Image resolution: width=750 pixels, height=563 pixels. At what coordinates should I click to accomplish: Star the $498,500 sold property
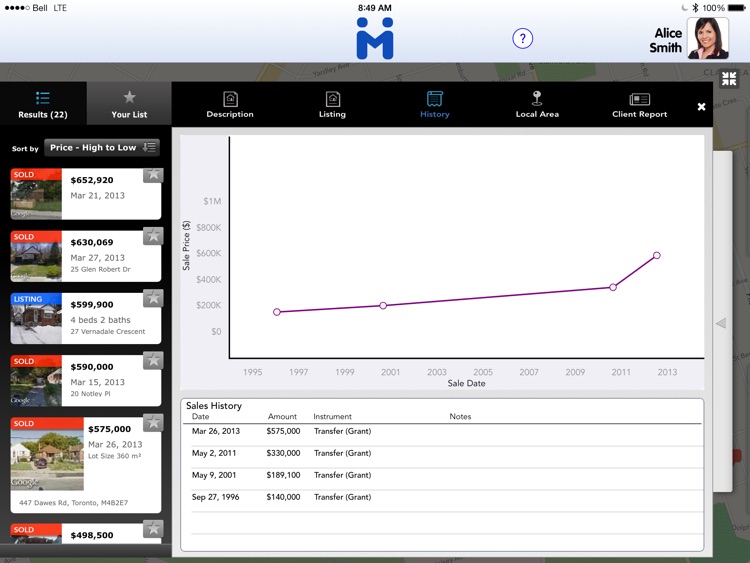coord(153,529)
